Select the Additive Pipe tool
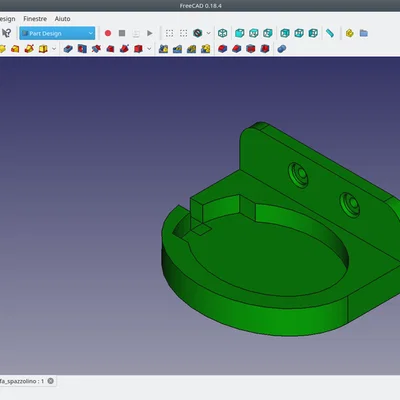400x400 pixels. click(x=29, y=49)
